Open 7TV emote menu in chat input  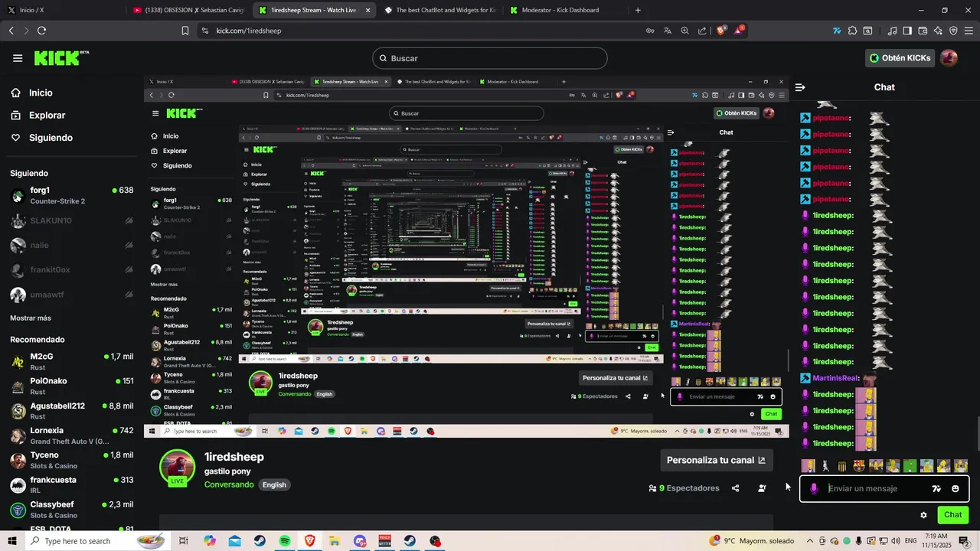click(x=936, y=489)
